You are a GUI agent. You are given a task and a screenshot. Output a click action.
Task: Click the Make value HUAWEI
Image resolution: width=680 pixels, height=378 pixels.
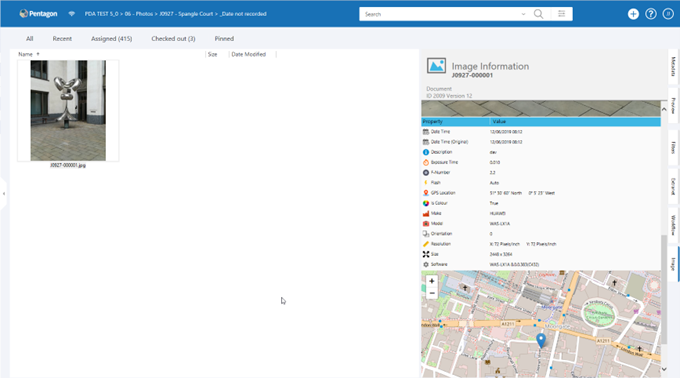click(497, 213)
